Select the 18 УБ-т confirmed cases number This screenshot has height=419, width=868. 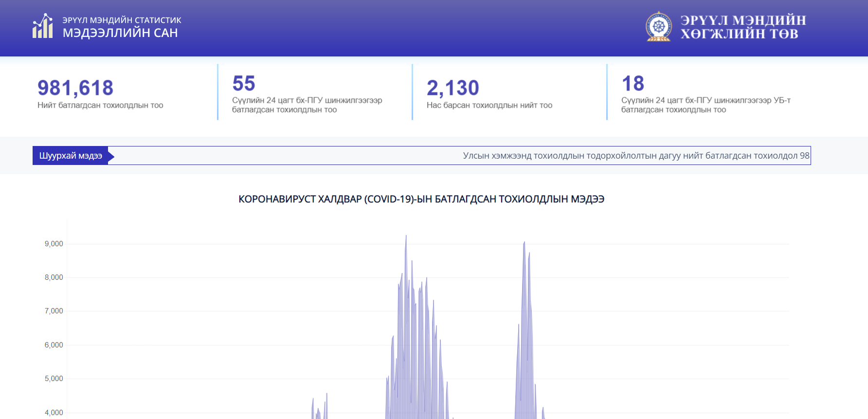coord(633,84)
